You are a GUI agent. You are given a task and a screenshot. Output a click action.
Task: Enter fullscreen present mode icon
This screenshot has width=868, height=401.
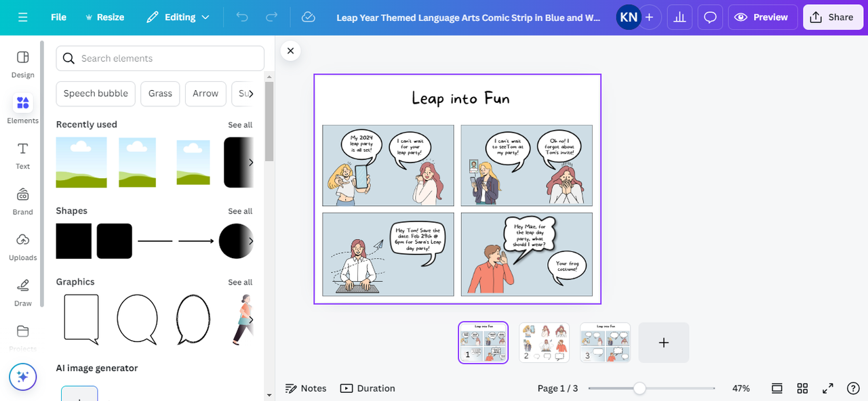pyautogui.click(x=828, y=388)
